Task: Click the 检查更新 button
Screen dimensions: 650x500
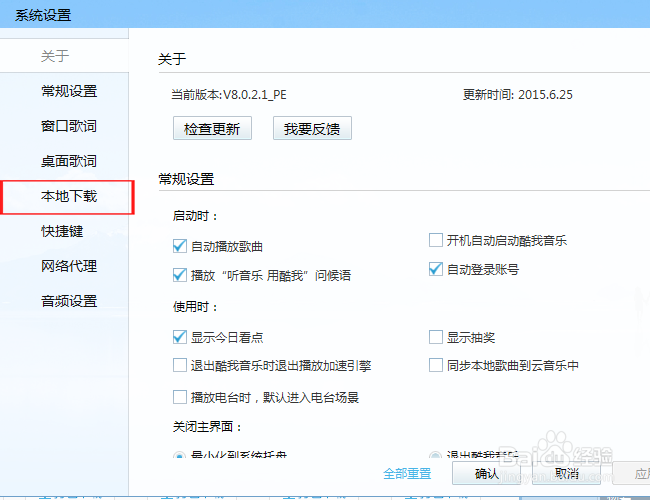Action: [x=212, y=129]
